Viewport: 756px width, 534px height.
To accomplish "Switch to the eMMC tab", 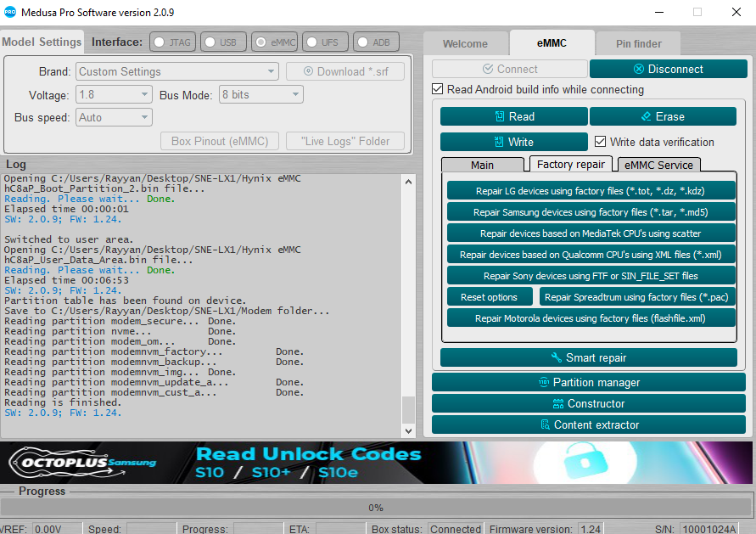I will pyautogui.click(x=552, y=43).
